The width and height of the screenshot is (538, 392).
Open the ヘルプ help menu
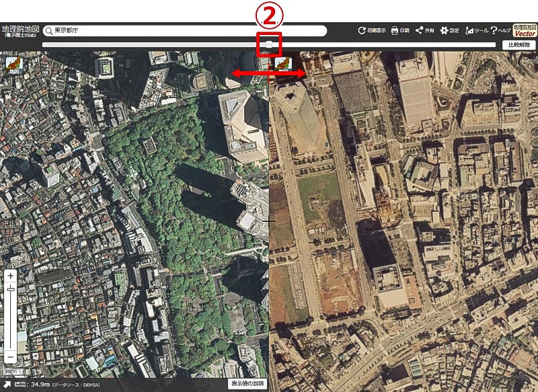point(500,30)
